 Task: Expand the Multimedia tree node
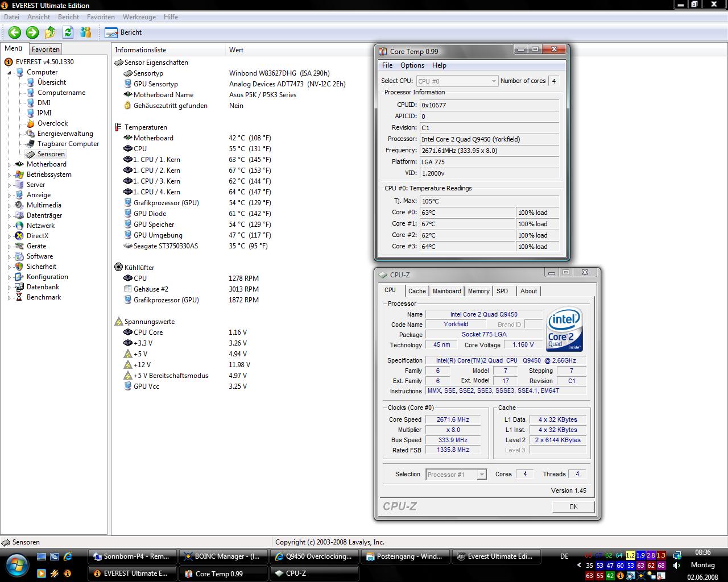point(9,206)
